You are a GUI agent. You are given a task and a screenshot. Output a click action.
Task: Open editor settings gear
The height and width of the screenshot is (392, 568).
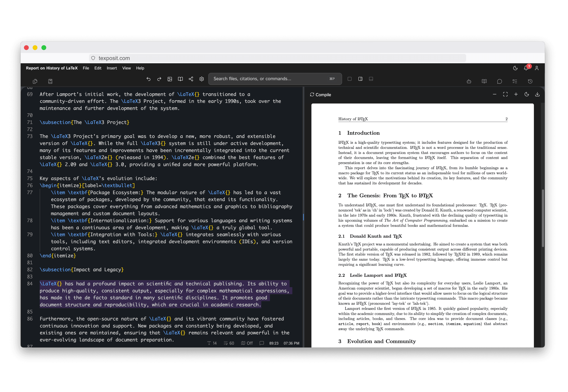point(202,79)
